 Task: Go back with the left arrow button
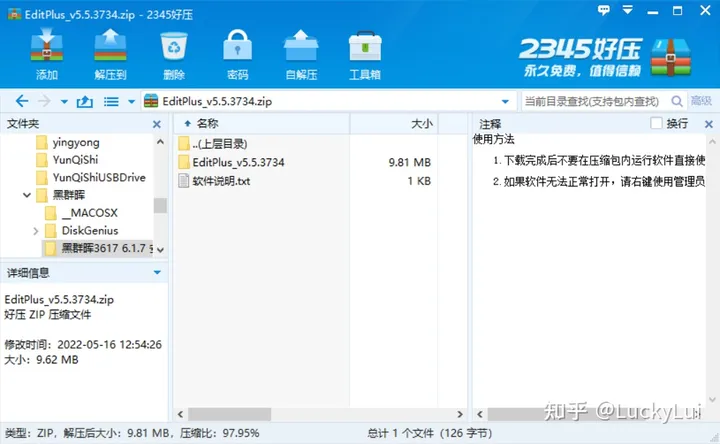tap(22, 101)
